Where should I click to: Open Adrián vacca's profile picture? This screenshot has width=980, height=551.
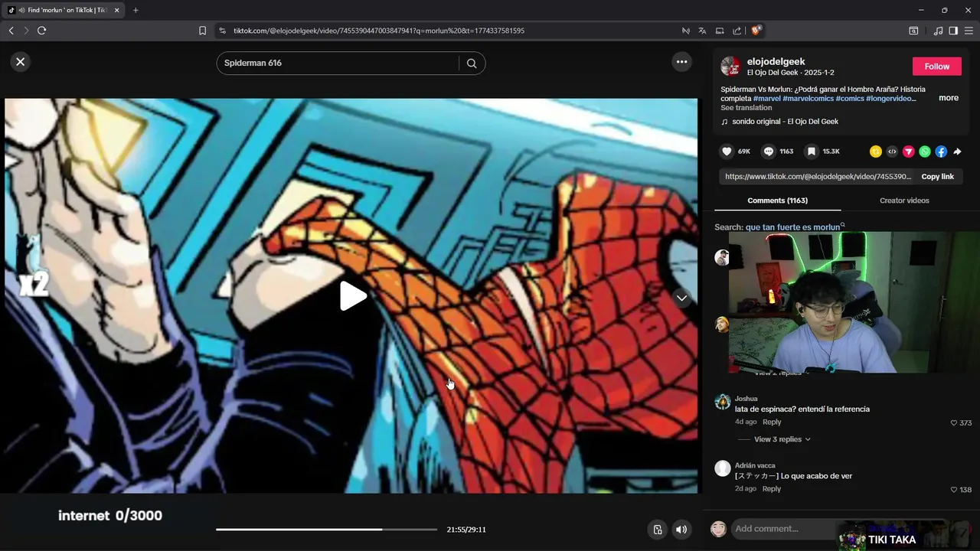(x=722, y=468)
